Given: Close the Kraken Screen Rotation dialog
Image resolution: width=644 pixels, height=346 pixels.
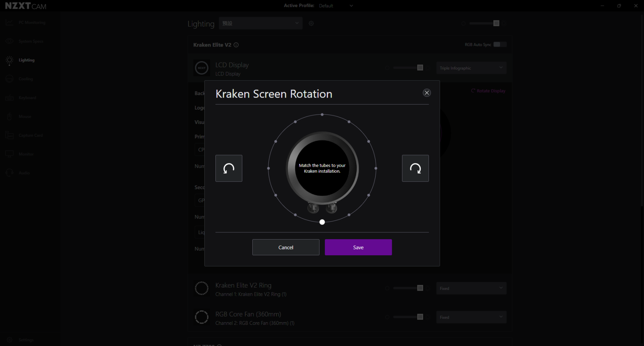Looking at the screenshot, I should (x=427, y=93).
